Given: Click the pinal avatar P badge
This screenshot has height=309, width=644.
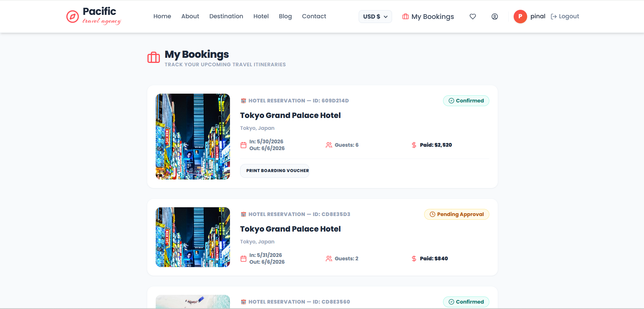Looking at the screenshot, I should point(520,17).
